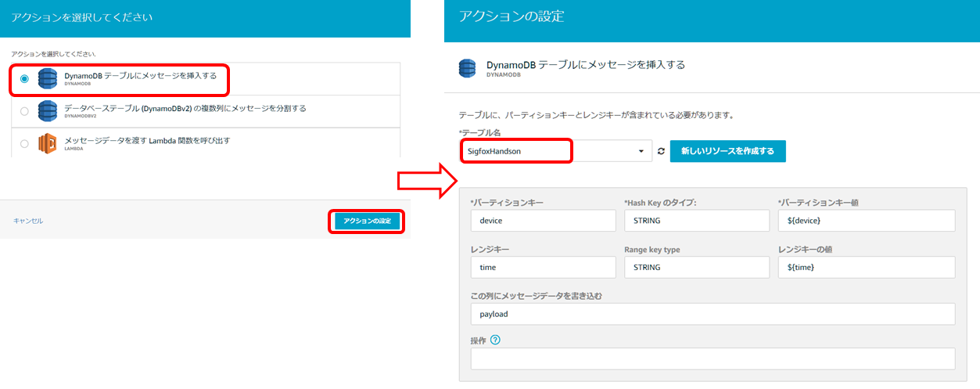This screenshot has height=389, width=980.
Task: Click the empty 操作 input field
Action: 713,358
